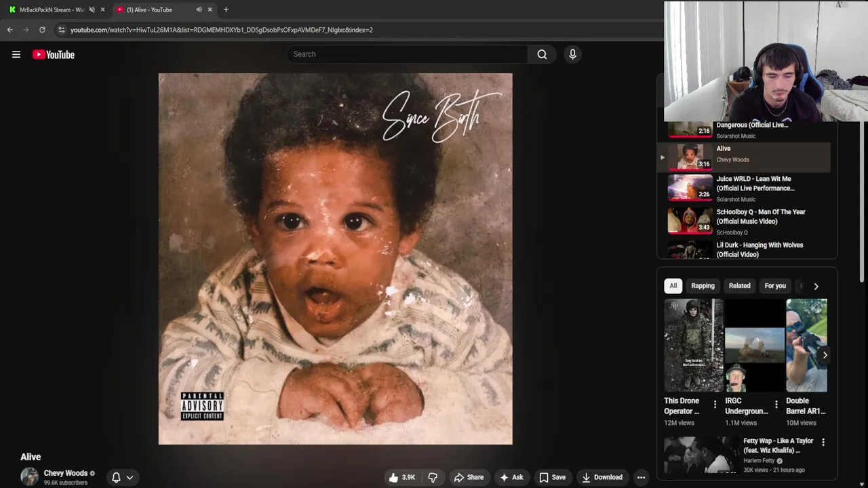Download the Alive video
This screenshot has width=868, height=488.
point(602,477)
